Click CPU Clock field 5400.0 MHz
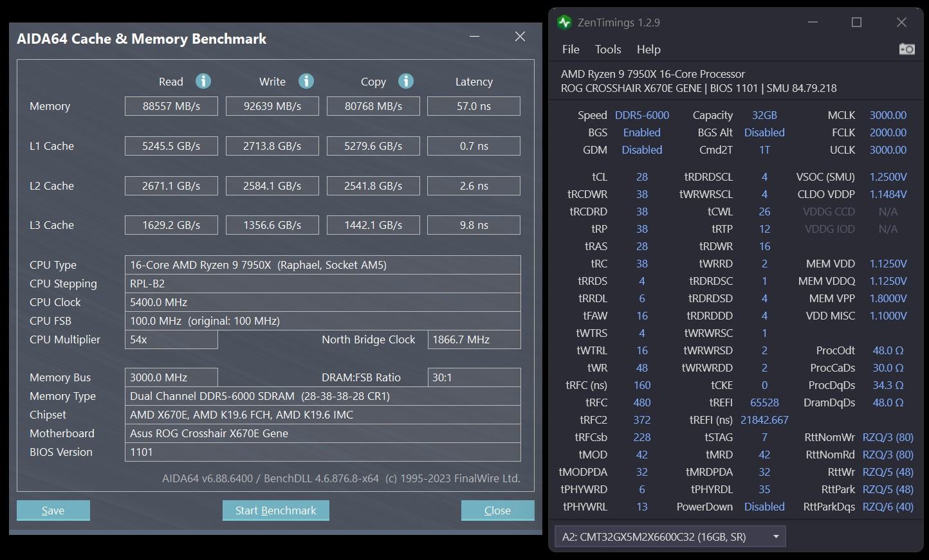 click(x=322, y=302)
